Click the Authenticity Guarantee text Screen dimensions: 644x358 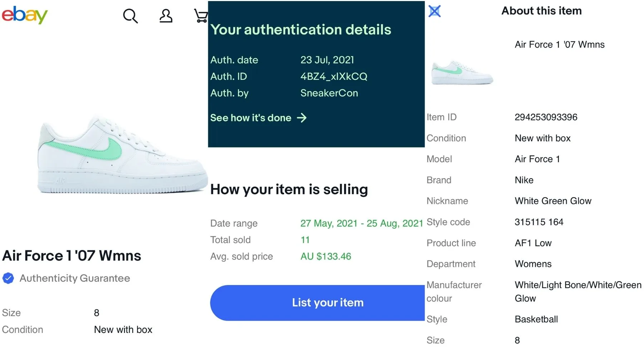pyautogui.click(x=75, y=278)
